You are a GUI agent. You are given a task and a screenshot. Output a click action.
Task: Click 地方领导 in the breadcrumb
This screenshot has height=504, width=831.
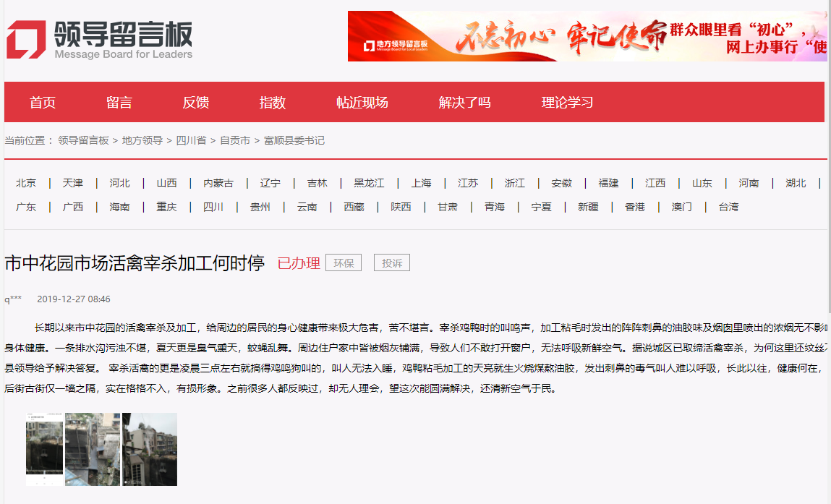click(x=142, y=140)
